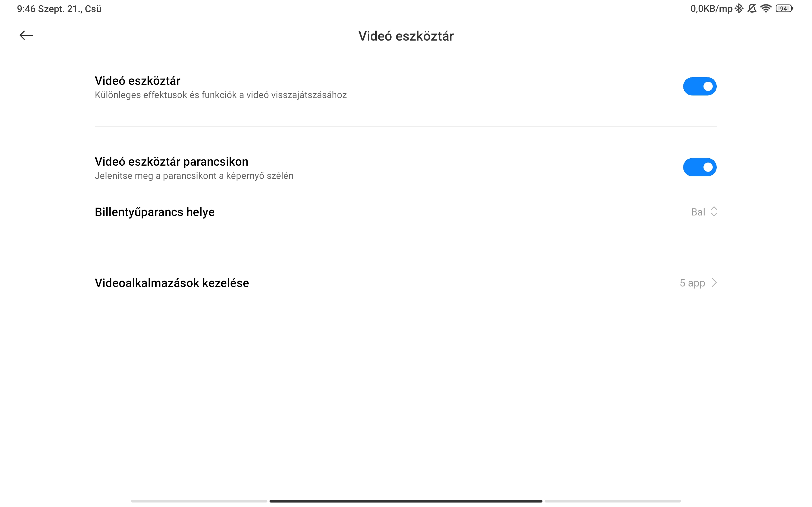
Task: Go back using the arrow icon
Action: tap(26, 35)
